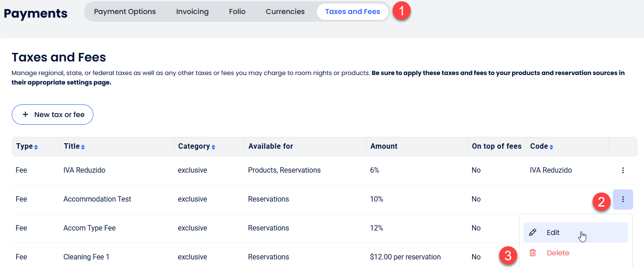Switch to the Payment Options tab
This screenshot has height=268, width=644.
click(x=125, y=12)
